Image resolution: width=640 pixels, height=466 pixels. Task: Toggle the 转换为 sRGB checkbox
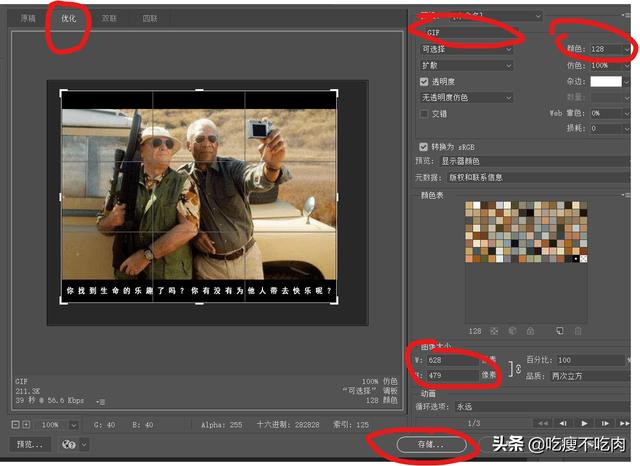423,146
